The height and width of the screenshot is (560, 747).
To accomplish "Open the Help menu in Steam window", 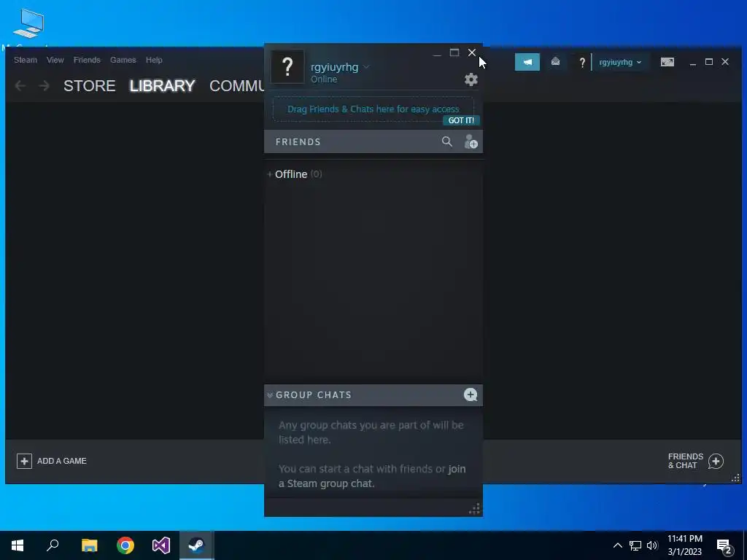I will coord(154,60).
